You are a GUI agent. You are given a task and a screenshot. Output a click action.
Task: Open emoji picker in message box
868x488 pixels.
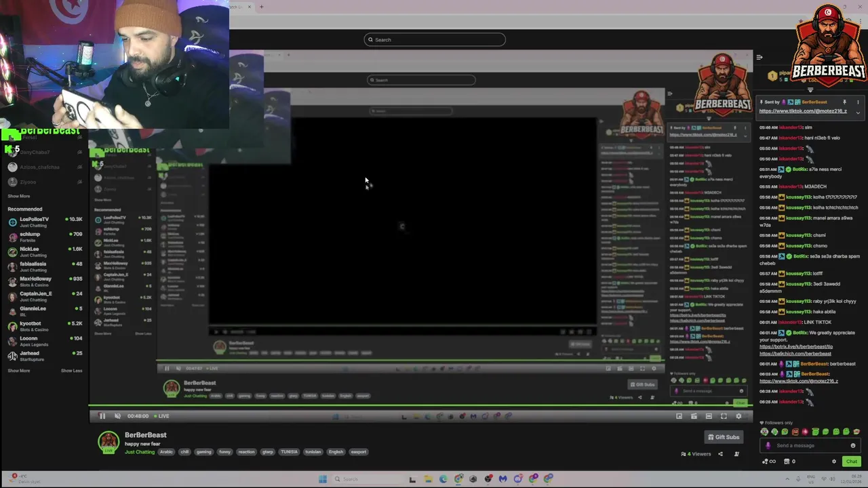(853, 445)
